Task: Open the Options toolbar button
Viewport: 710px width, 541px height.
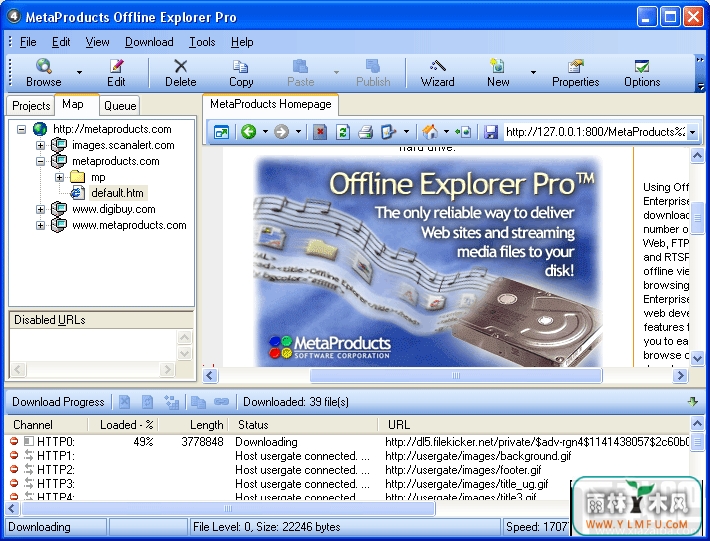Action: coord(642,73)
